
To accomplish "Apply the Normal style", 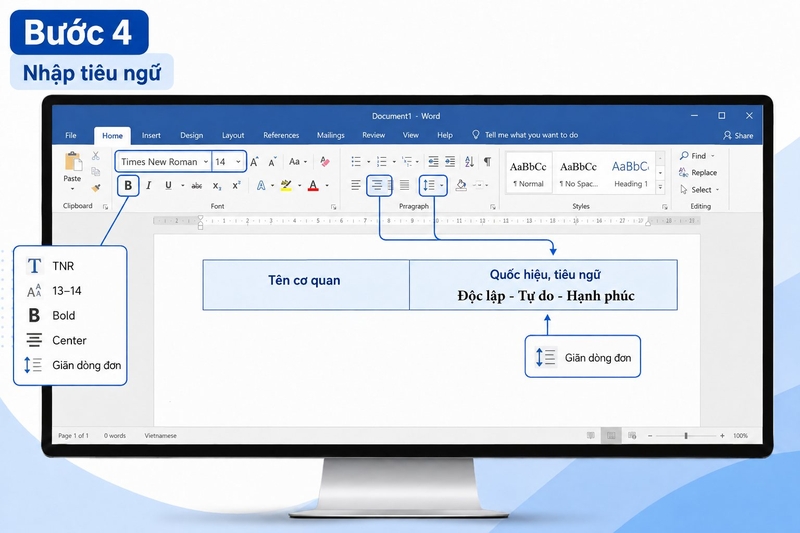I will [529, 173].
